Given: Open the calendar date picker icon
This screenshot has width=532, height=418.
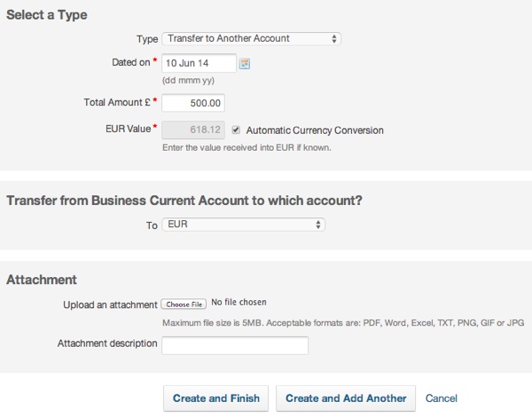Looking at the screenshot, I should [x=246, y=63].
